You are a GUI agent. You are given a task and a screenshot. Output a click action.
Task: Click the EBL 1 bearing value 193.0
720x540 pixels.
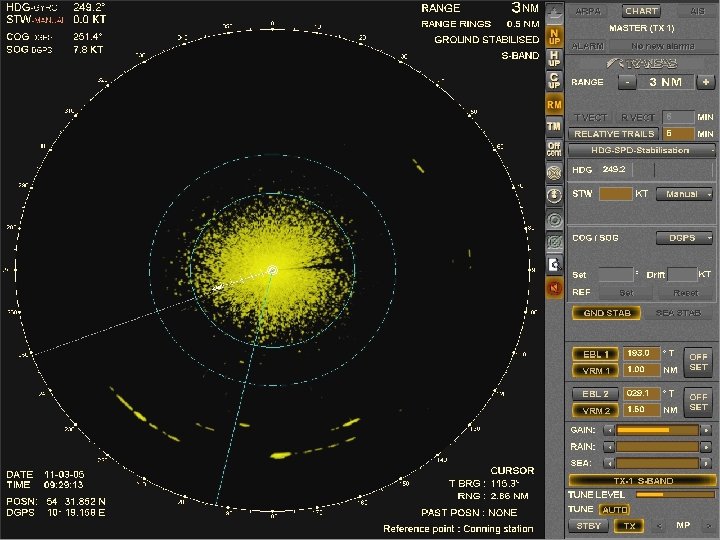click(641, 353)
